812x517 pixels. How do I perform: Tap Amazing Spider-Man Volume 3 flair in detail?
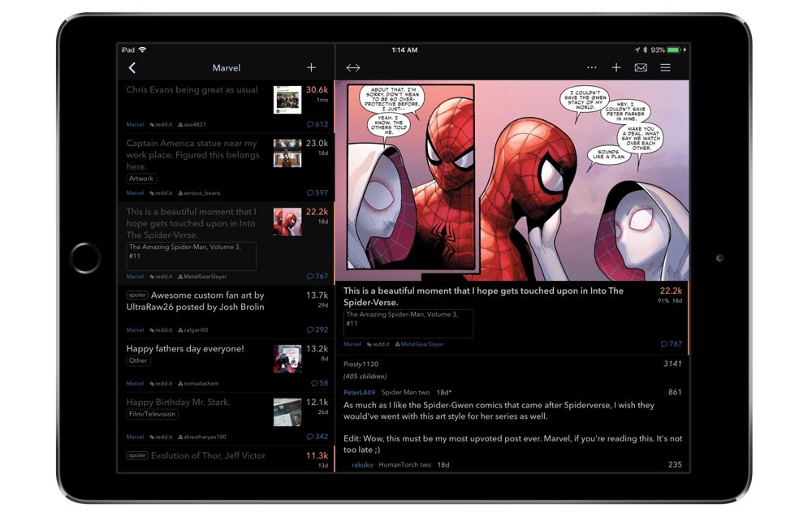(408, 324)
